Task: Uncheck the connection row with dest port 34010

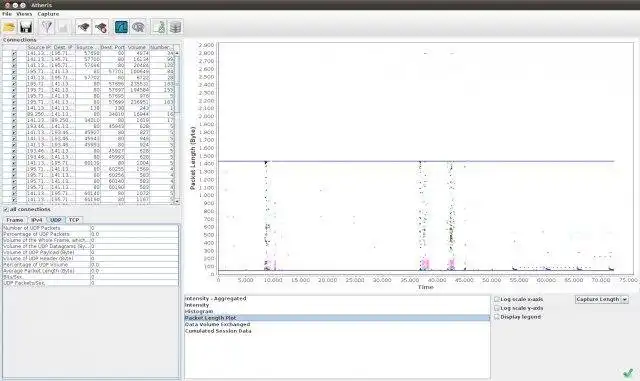Action: 14,114
